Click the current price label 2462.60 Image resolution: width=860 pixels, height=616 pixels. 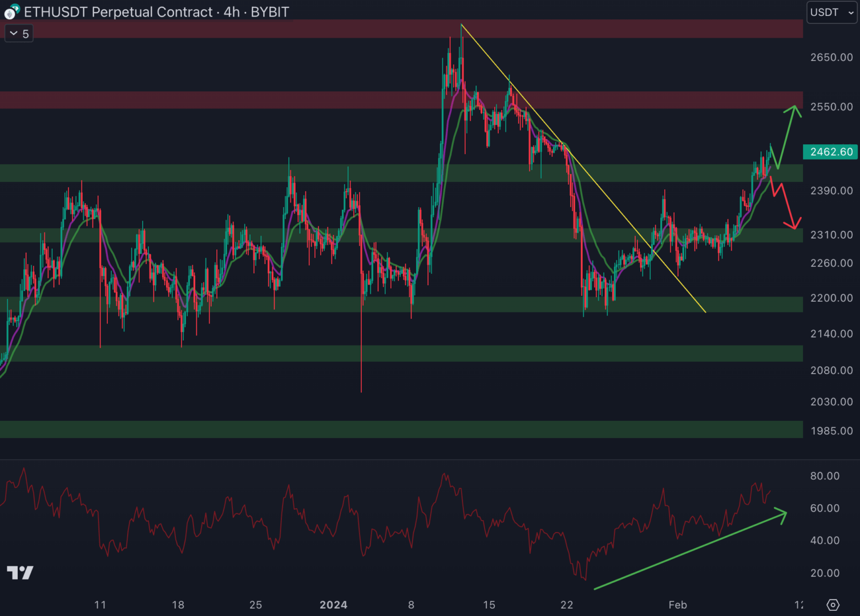coord(831,152)
